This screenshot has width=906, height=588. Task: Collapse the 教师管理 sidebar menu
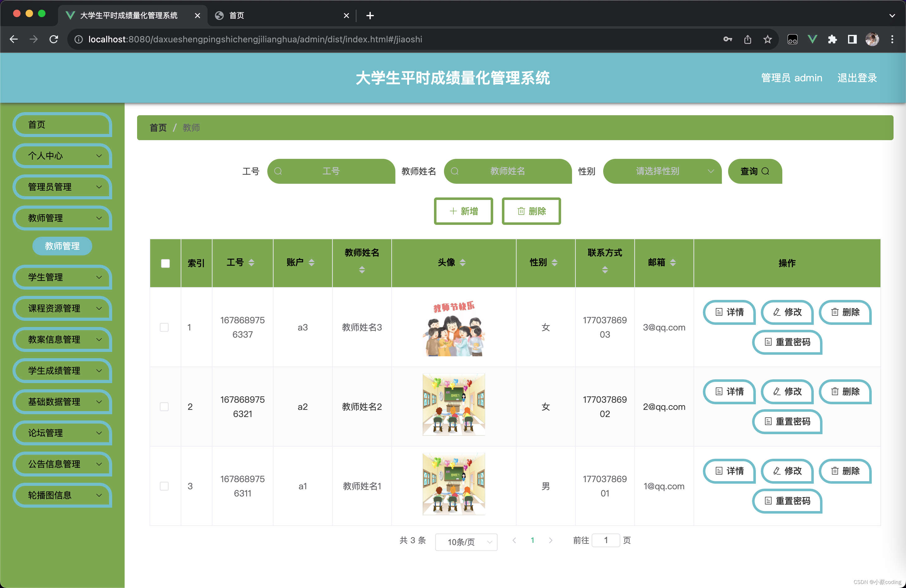tap(63, 218)
